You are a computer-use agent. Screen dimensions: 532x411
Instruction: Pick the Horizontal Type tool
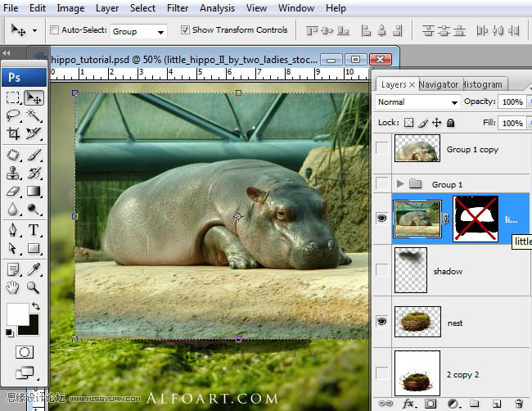[34, 230]
